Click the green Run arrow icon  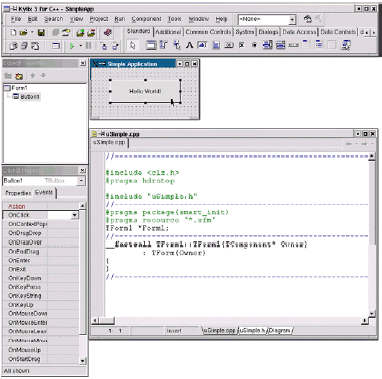tap(72, 46)
